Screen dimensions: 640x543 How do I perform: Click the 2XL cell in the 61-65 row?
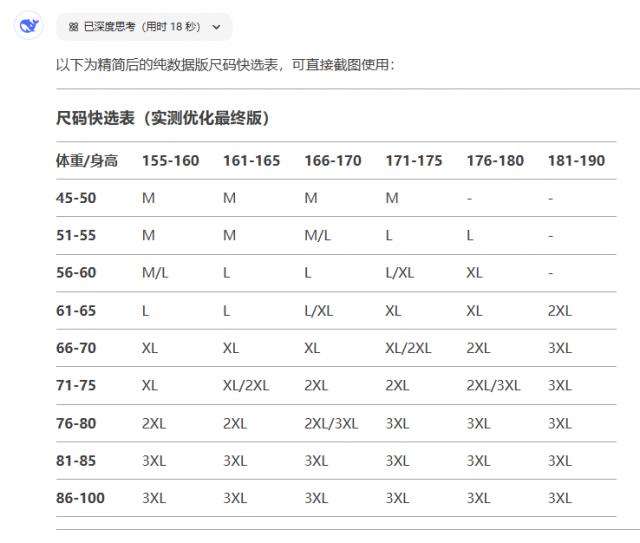click(560, 311)
